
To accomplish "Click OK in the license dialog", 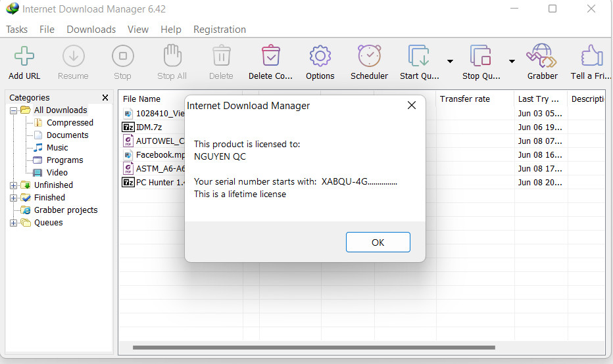I will (x=378, y=242).
